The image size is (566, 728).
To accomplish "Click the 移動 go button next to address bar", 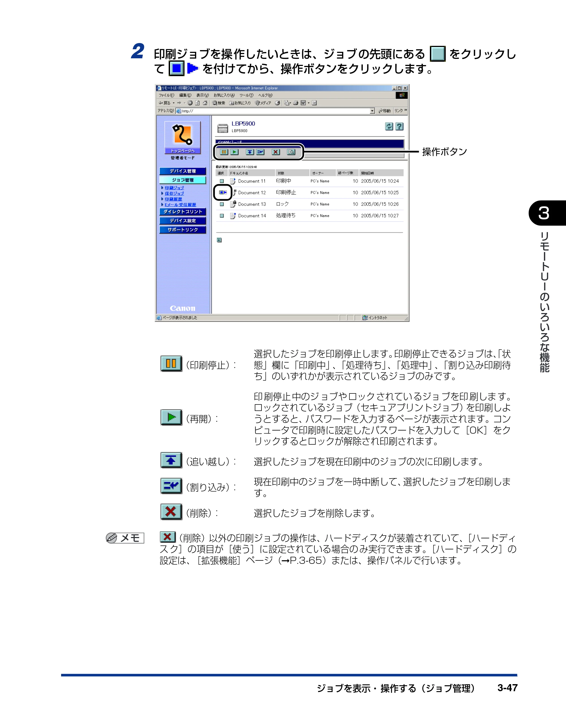I will [x=385, y=111].
